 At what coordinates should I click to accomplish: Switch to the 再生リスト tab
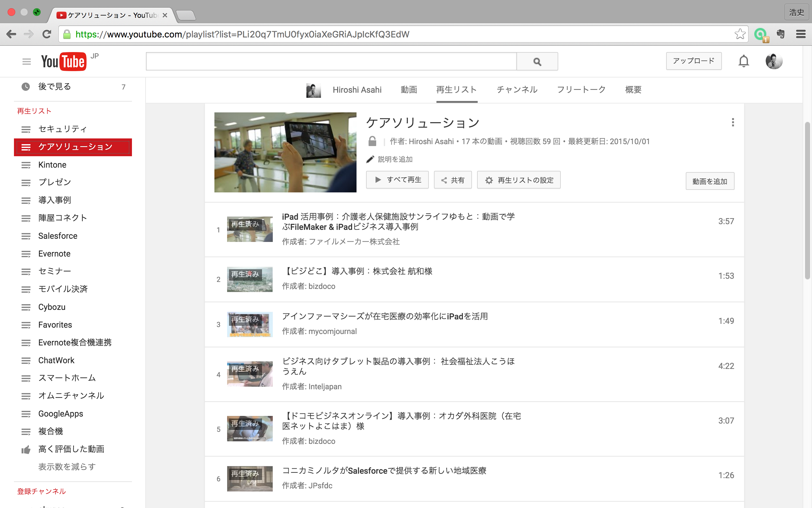457,90
